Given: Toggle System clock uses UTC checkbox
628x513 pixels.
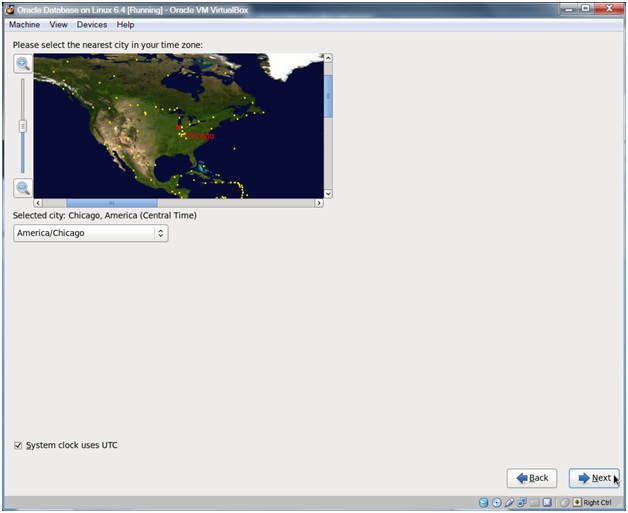Looking at the screenshot, I should click(18, 445).
